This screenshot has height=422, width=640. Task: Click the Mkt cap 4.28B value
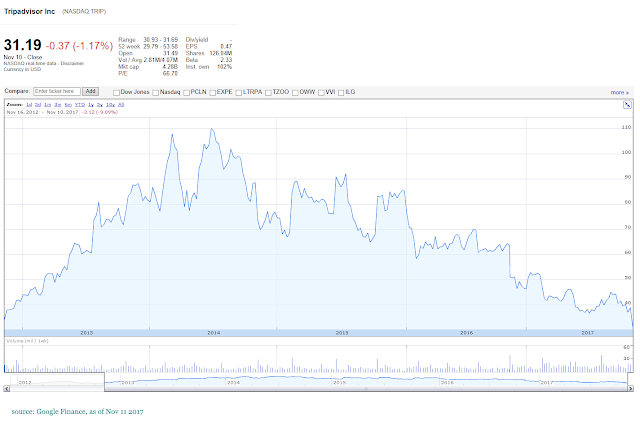click(x=170, y=67)
